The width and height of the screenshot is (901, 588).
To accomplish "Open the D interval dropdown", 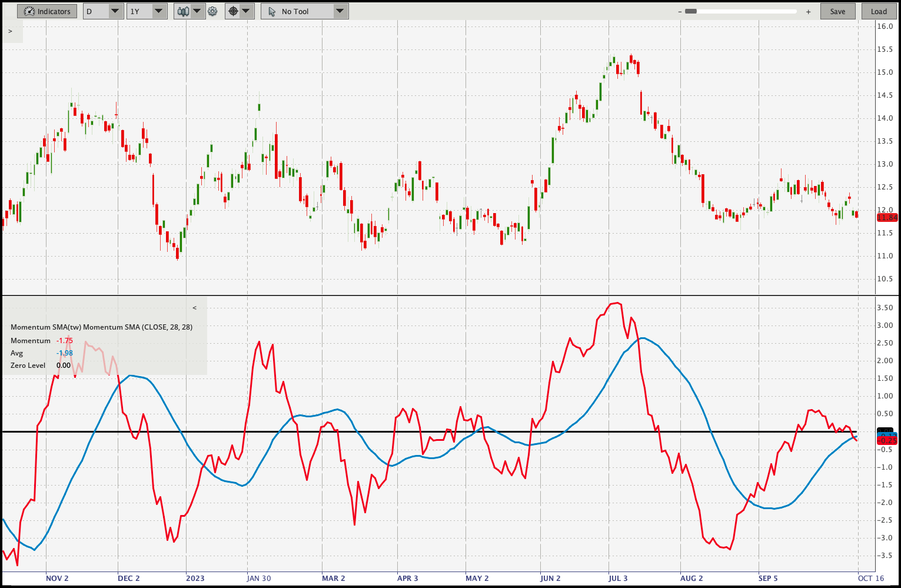I will click(x=103, y=11).
